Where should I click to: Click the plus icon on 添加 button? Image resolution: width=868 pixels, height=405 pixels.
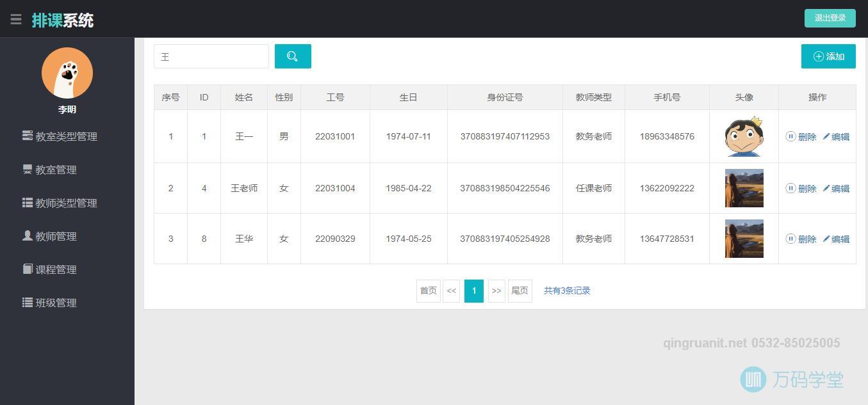coord(819,56)
